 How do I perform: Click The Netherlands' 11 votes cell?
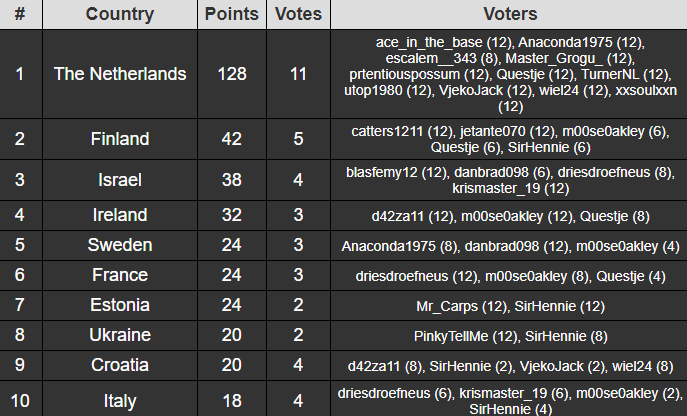point(298,74)
